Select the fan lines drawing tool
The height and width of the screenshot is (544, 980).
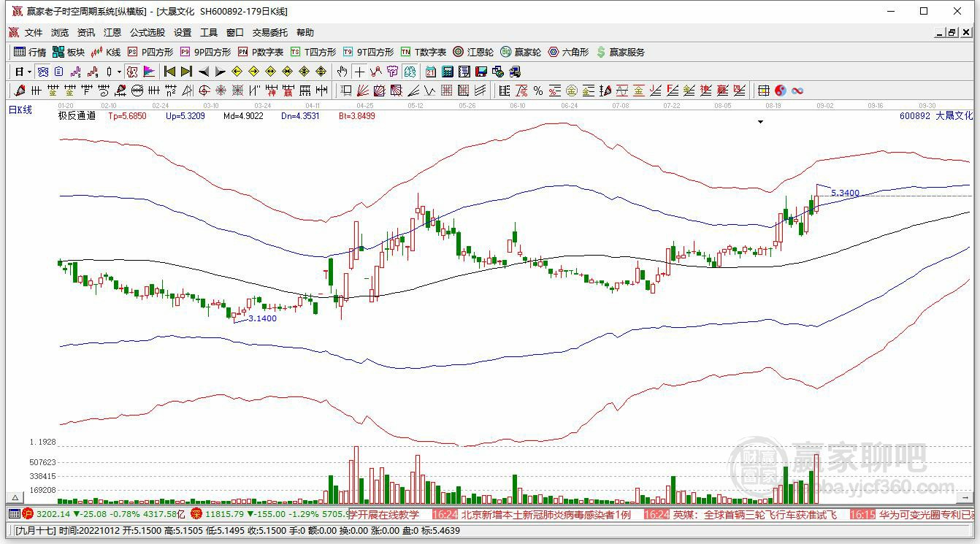pyautogui.click(x=362, y=91)
